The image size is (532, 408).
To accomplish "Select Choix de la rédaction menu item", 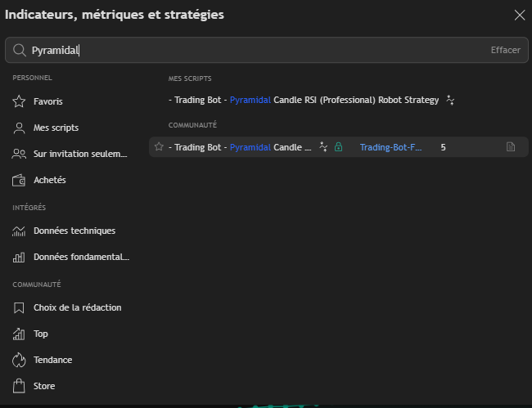I will click(77, 307).
